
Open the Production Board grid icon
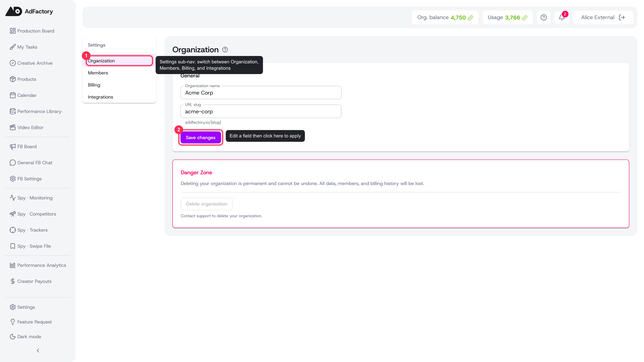[x=13, y=31]
